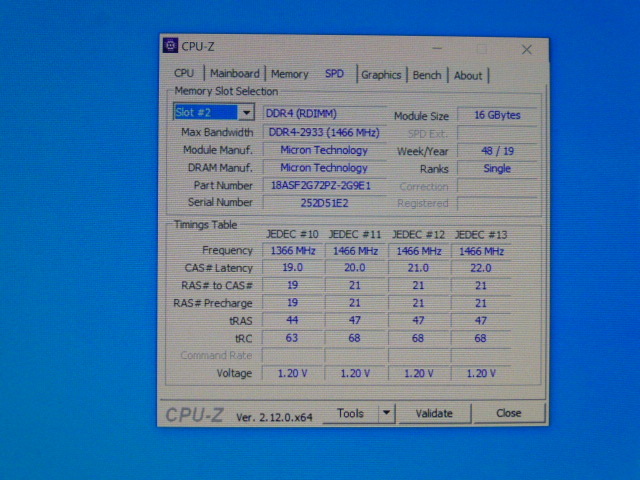Click the CPU-Z title bar icon
The width and height of the screenshot is (640, 480).
coord(170,45)
